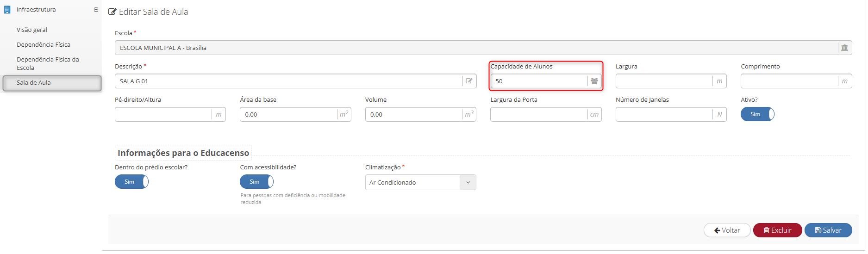868x254 pixels.
Task: Click the Infraestrutura building icon
Action: (x=7, y=10)
